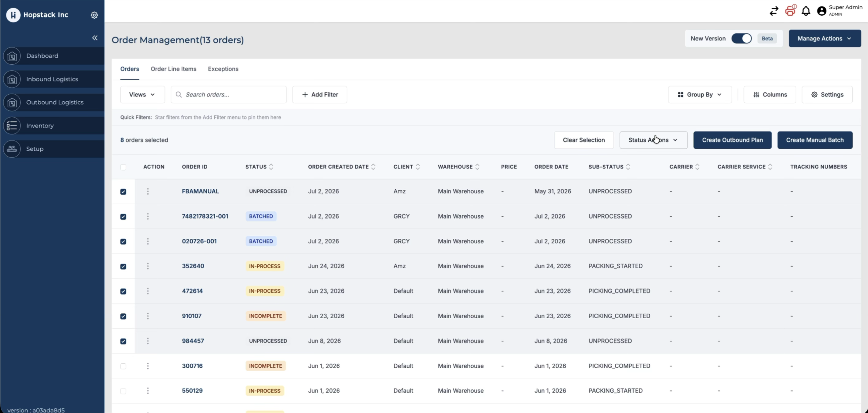Switch to the Exceptions tab
The image size is (868, 413).
(223, 69)
